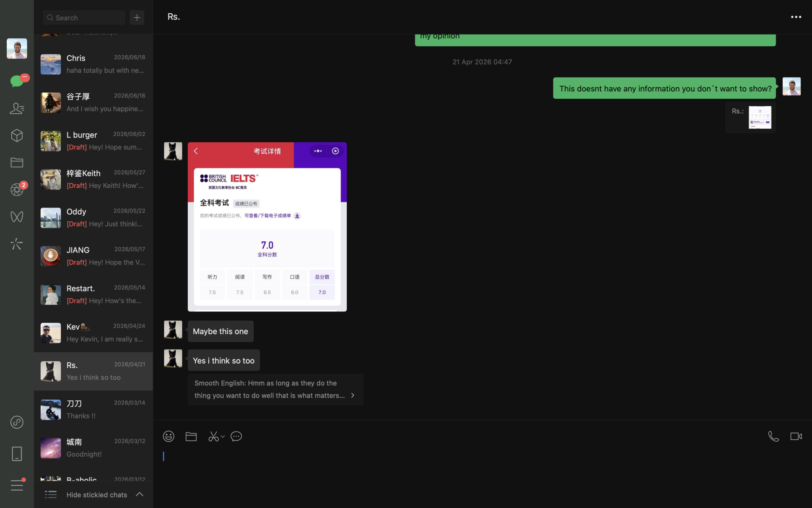Open the chat with Kev
This screenshot has width=812, height=508.
pos(93,333)
